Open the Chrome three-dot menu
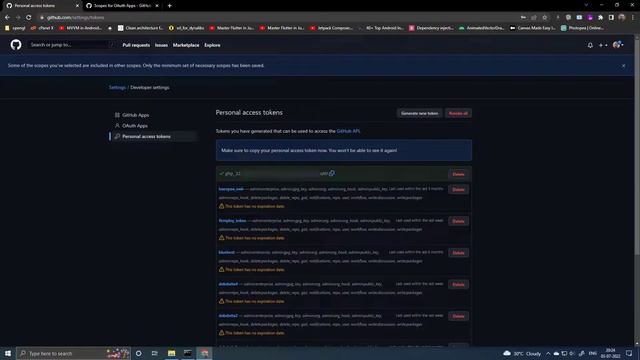The image size is (640, 360). click(x=633, y=18)
